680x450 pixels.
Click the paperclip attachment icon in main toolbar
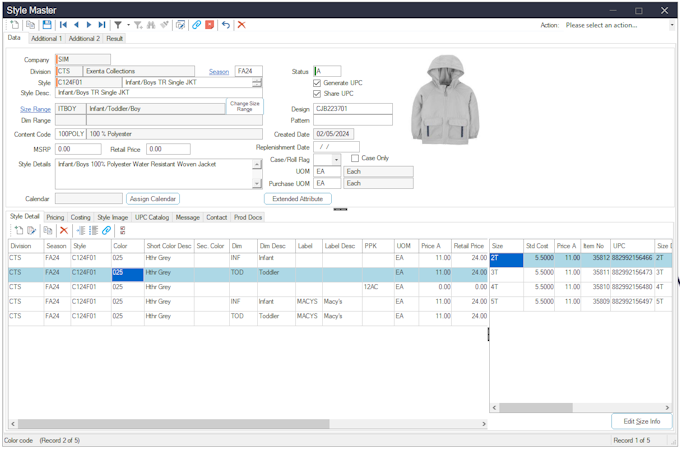point(196,25)
